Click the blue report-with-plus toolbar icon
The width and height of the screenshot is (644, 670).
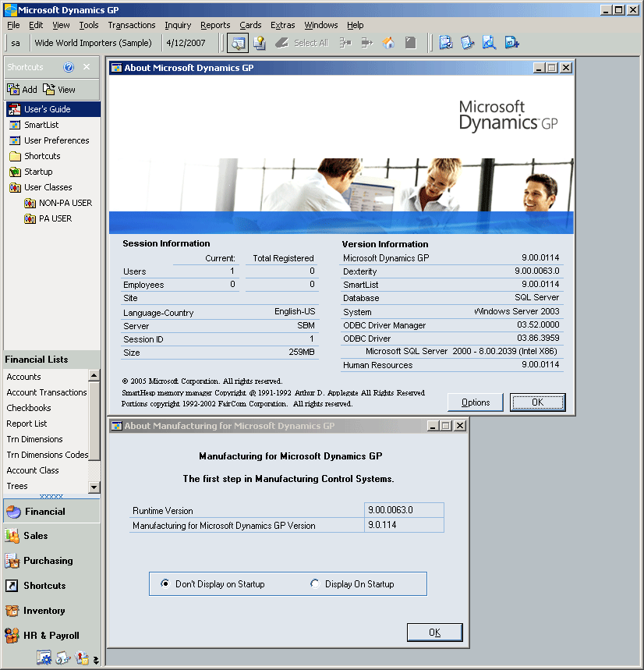pos(511,43)
